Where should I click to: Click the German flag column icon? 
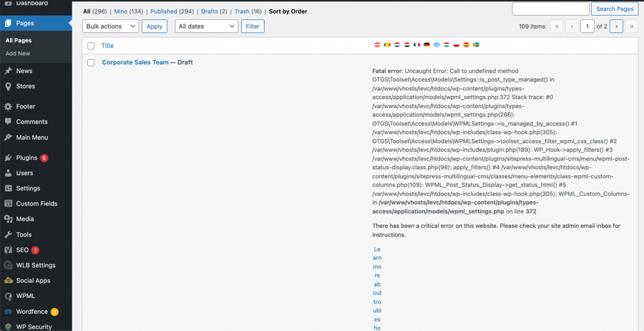coord(426,45)
